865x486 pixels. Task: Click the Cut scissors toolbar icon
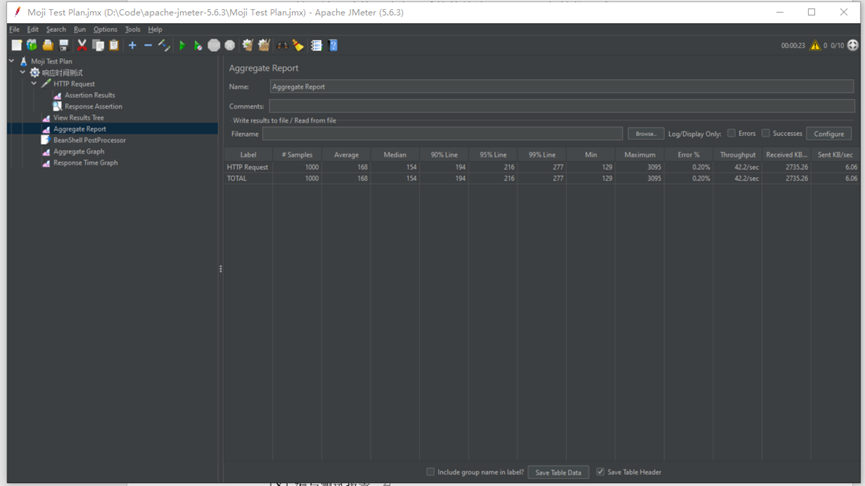click(x=82, y=45)
